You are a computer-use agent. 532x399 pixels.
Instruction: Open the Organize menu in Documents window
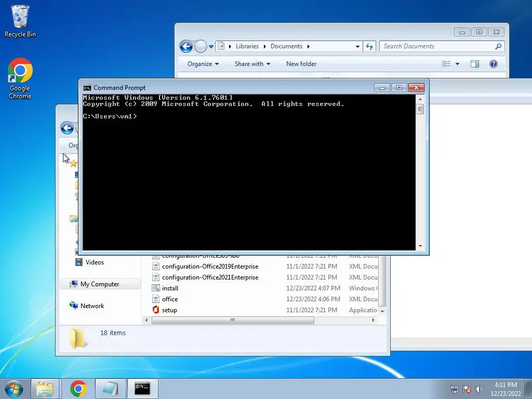[203, 64]
